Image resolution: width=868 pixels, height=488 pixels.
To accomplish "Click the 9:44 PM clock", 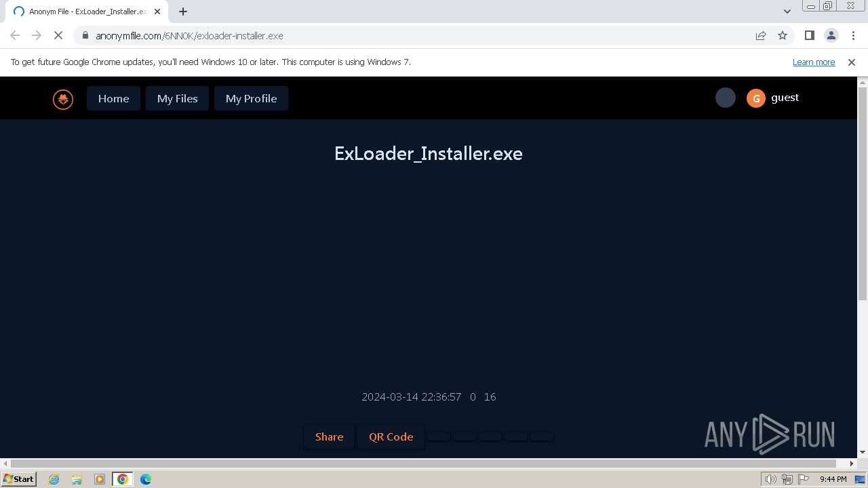I will pyautogui.click(x=833, y=479).
